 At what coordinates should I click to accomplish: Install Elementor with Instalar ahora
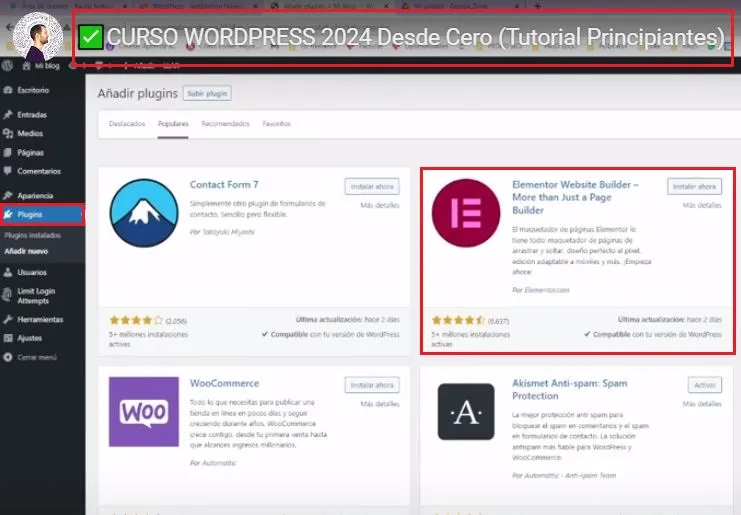click(694, 187)
